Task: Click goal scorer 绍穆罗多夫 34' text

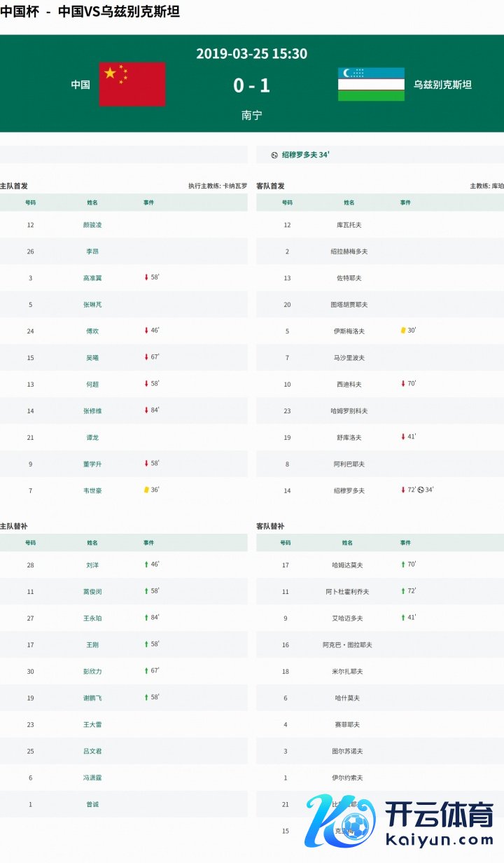Action: (305, 155)
